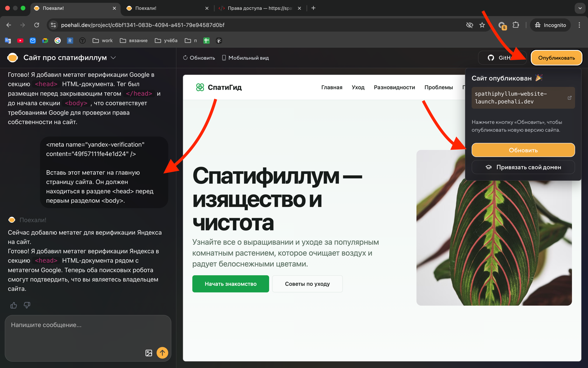The image size is (588, 368).
Task: Expand the Сайт про спатифиллум project dropdown
Action: tap(113, 57)
